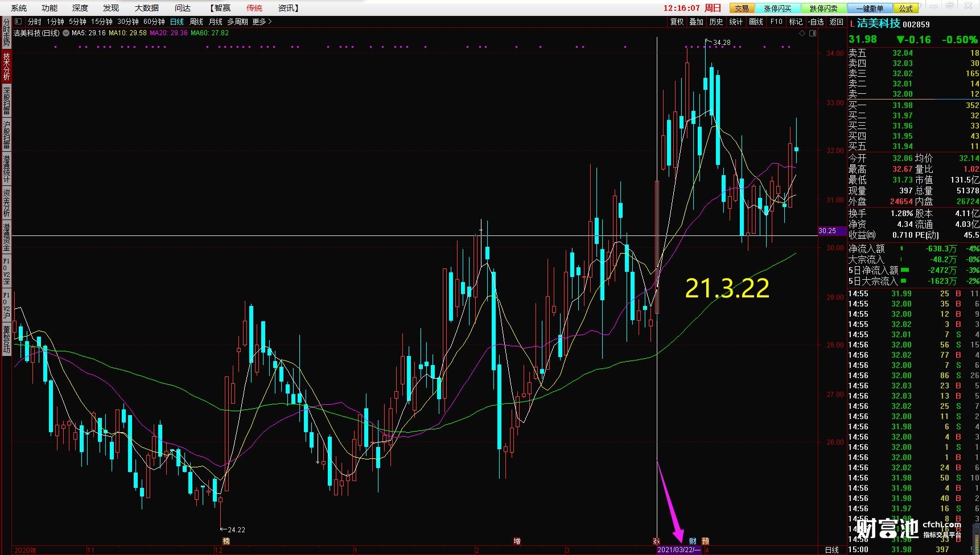This screenshot has width=980, height=555.
Task: Click the MA20: 29.36 indicator label
Action: (168, 33)
